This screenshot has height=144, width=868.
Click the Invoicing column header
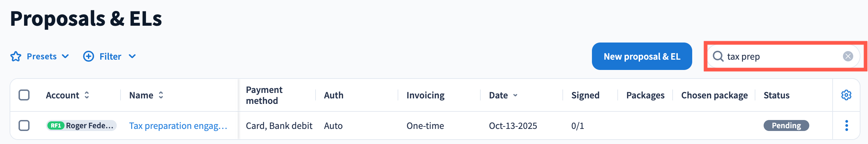[425, 95]
